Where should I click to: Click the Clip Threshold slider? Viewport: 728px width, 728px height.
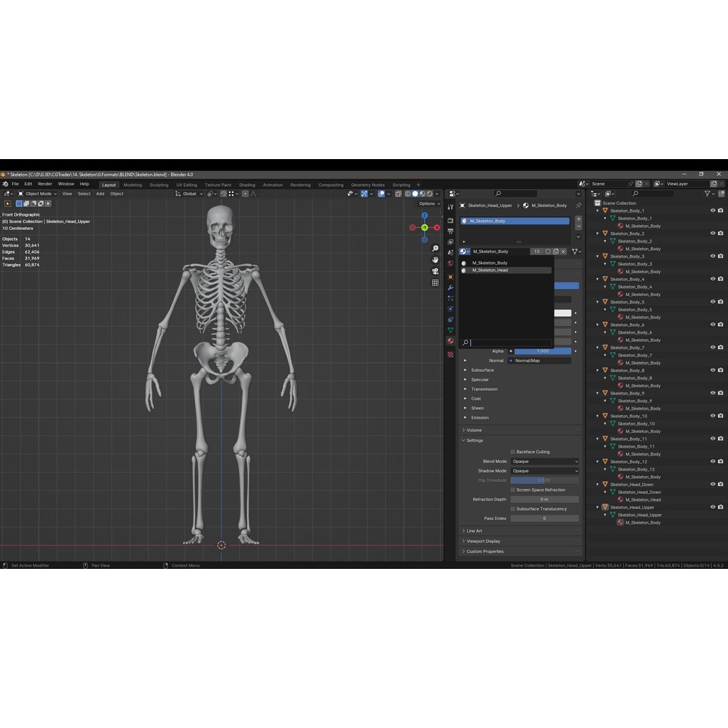[x=545, y=481]
